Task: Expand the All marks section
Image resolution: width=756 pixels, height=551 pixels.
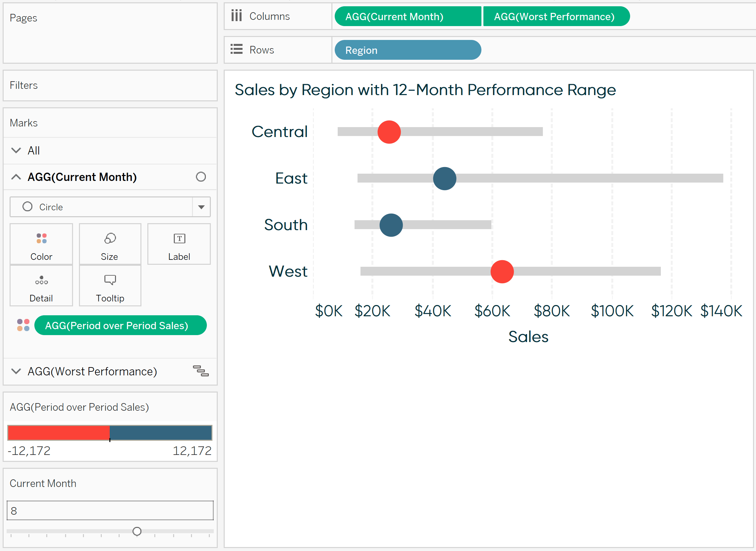Action: (x=16, y=151)
